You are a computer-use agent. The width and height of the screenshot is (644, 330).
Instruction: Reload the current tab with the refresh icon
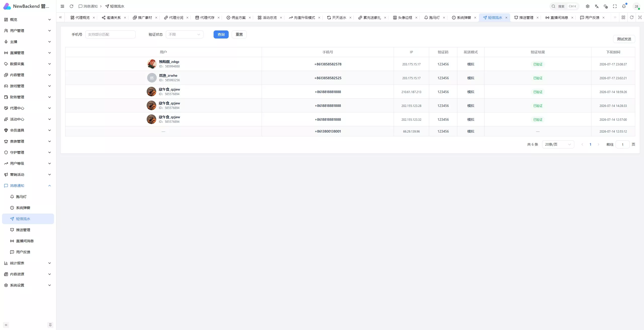[632, 17]
